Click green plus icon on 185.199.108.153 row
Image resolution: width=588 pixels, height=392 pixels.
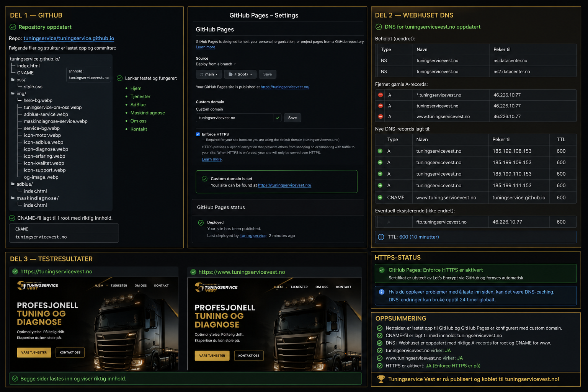[380, 151]
